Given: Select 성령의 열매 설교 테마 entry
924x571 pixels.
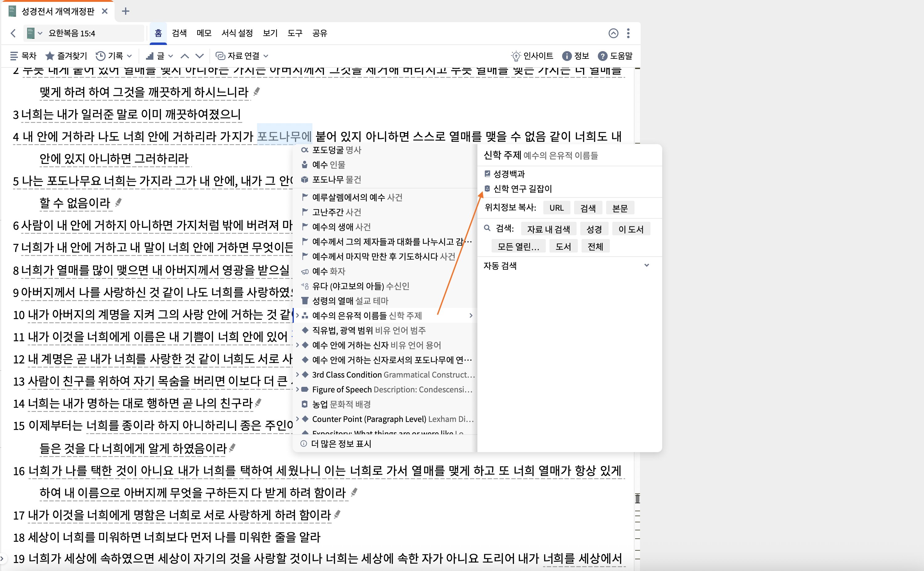Looking at the screenshot, I should (x=385, y=301).
